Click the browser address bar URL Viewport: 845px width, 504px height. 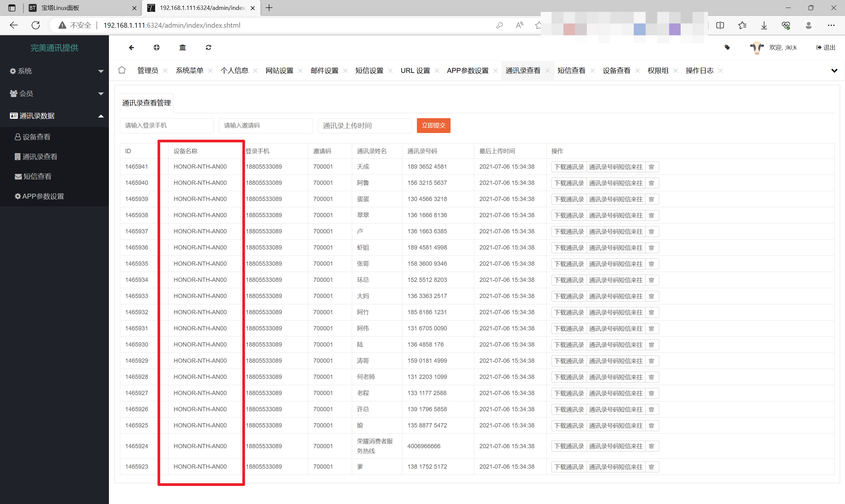[172, 25]
